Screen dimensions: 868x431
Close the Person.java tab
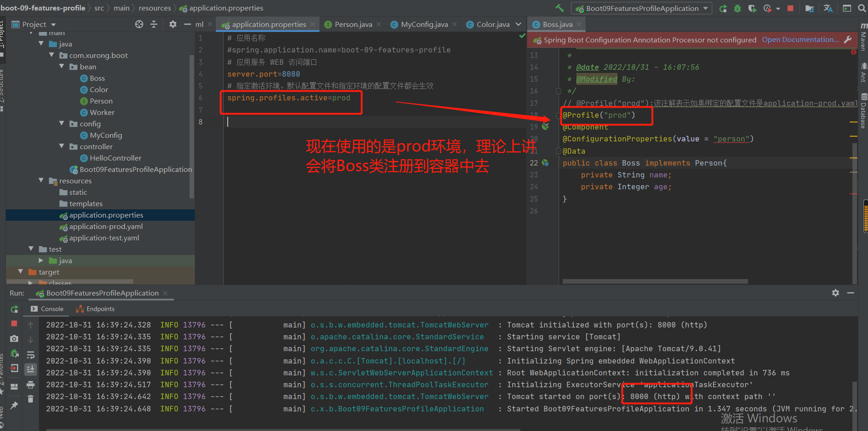pyautogui.click(x=379, y=24)
